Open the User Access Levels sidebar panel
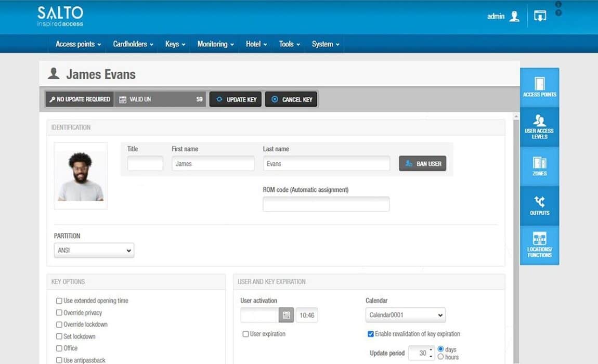The image size is (598, 364). [539, 127]
